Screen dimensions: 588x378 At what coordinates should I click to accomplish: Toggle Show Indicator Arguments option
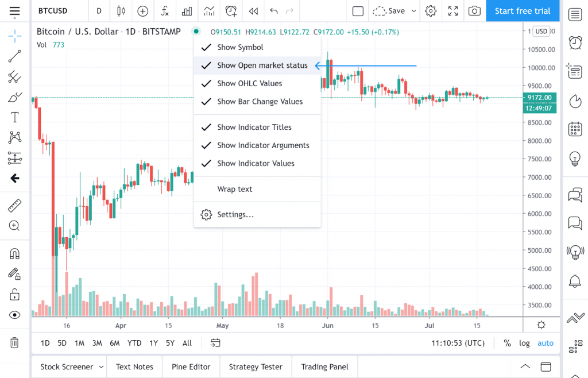[x=257, y=145]
